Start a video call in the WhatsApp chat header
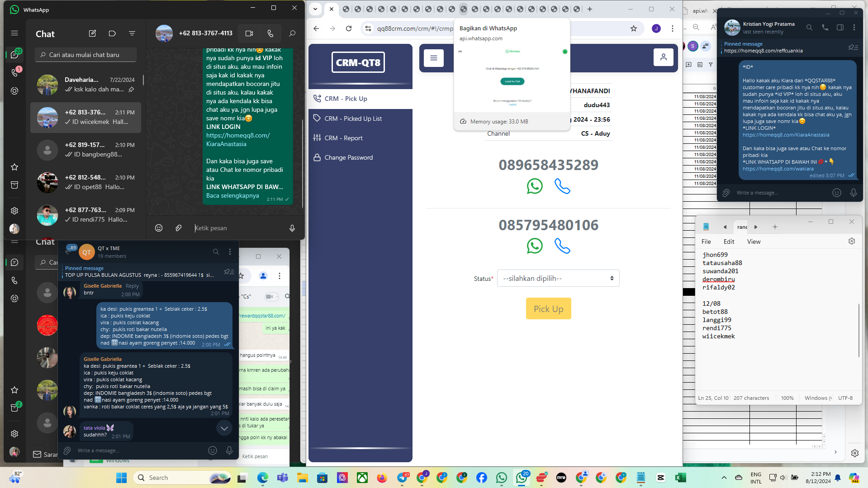This screenshot has width=868, height=488. tap(249, 33)
